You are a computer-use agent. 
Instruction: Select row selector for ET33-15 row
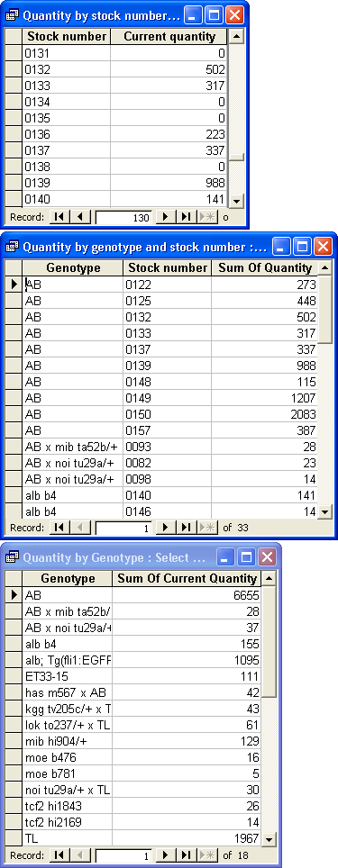click(14, 676)
